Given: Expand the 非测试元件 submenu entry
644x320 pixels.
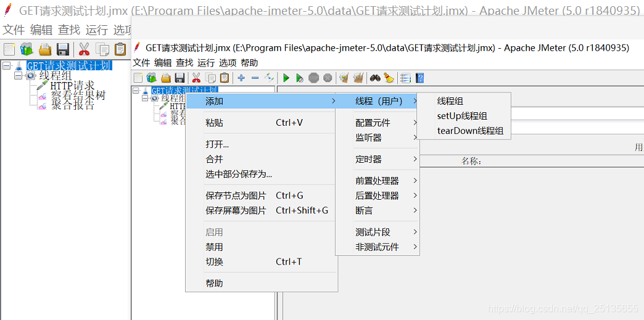Looking at the screenshot, I should pos(377,247).
